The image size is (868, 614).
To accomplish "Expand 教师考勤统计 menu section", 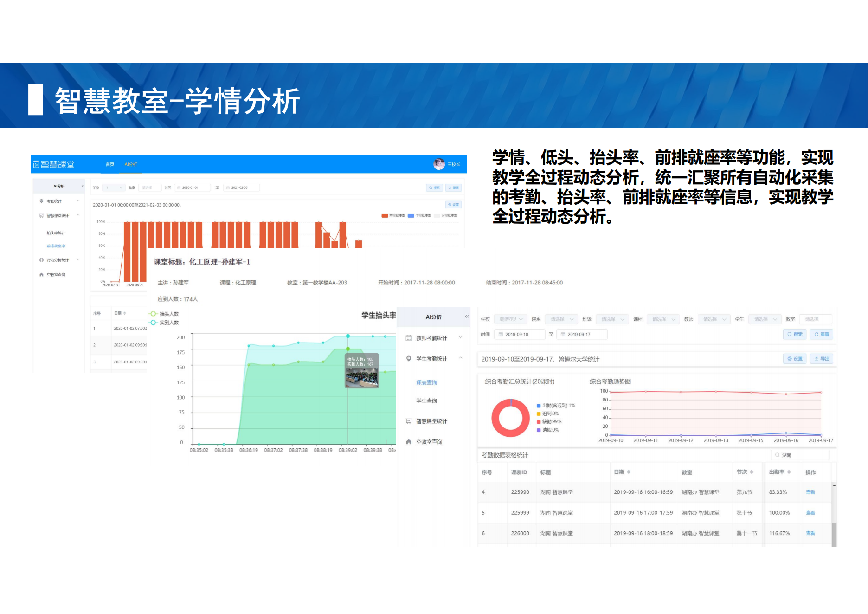I will (x=460, y=337).
